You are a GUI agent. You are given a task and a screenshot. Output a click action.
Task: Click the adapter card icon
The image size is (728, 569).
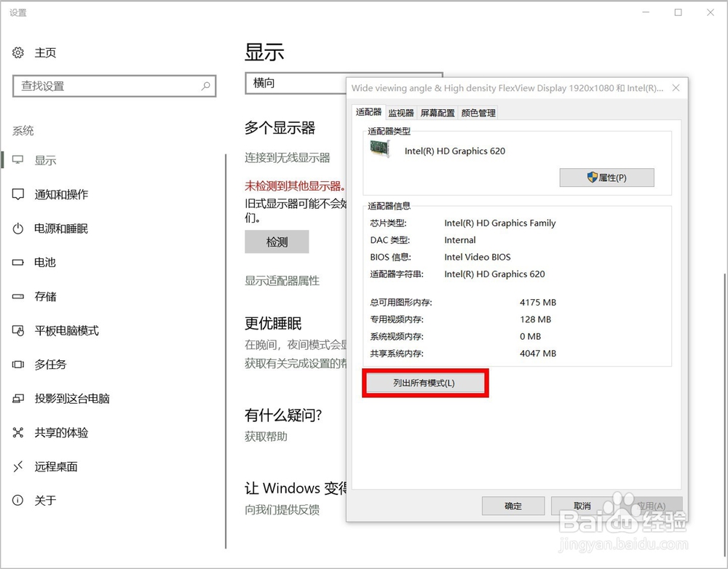click(380, 149)
